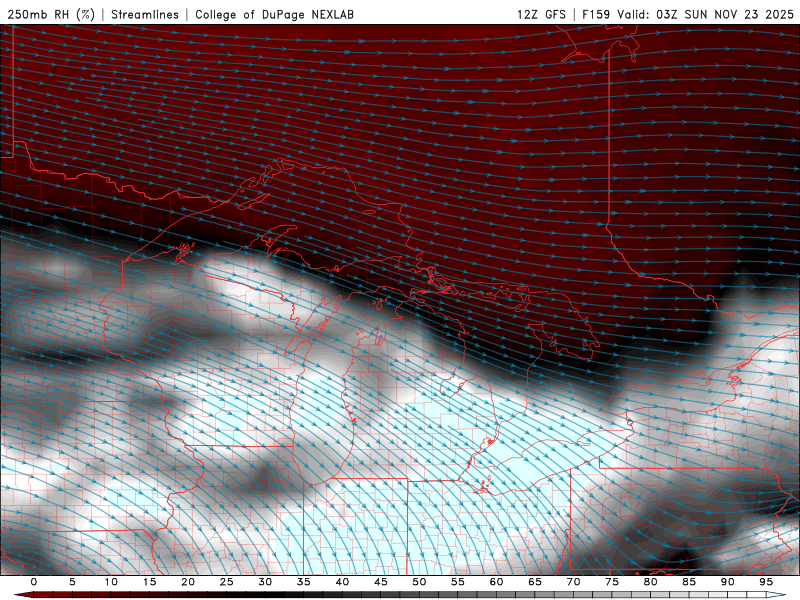Click the "25" value on humidity scale
Image resolution: width=800 pixels, height=600 pixels.
tap(227, 582)
